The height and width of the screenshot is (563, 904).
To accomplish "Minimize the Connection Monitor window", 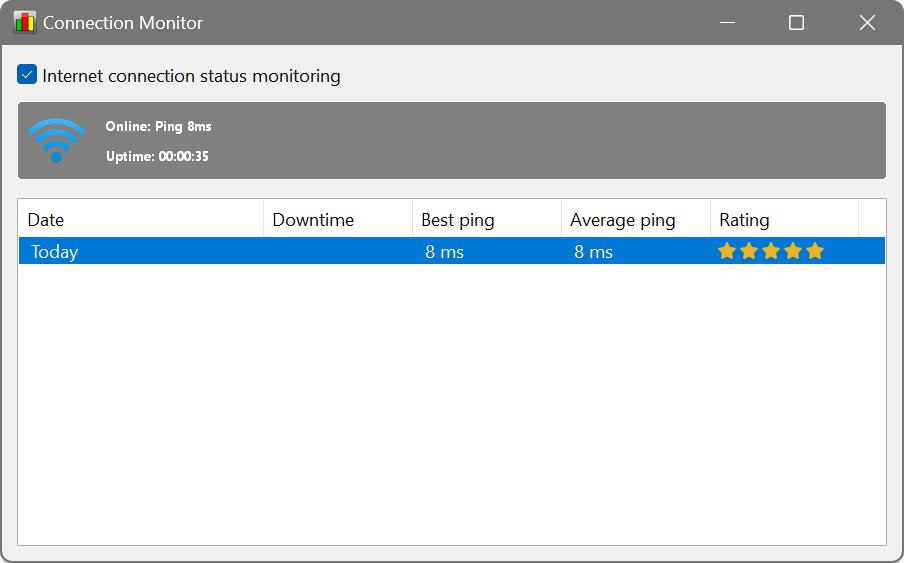I will (727, 22).
